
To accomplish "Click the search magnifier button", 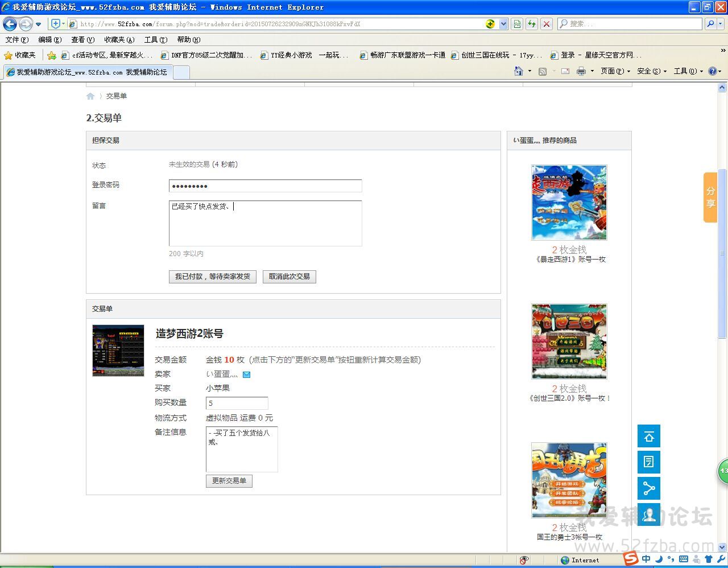I will [710, 24].
